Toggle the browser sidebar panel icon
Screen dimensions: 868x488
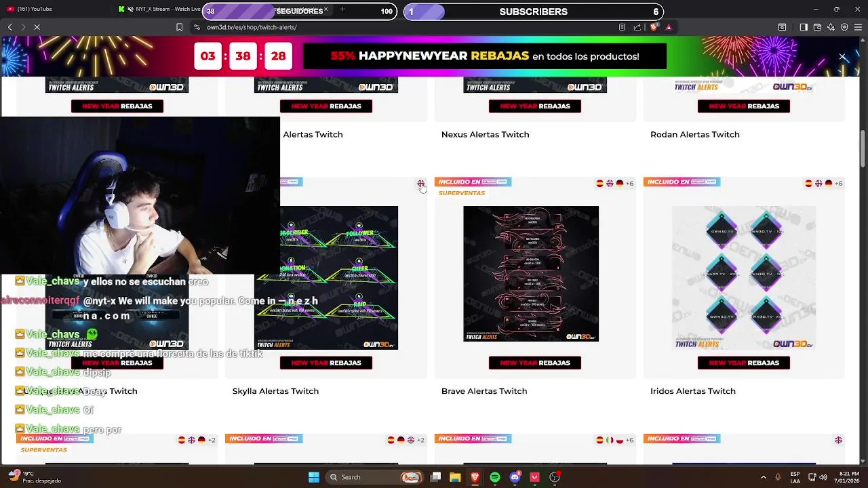(x=804, y=27)
